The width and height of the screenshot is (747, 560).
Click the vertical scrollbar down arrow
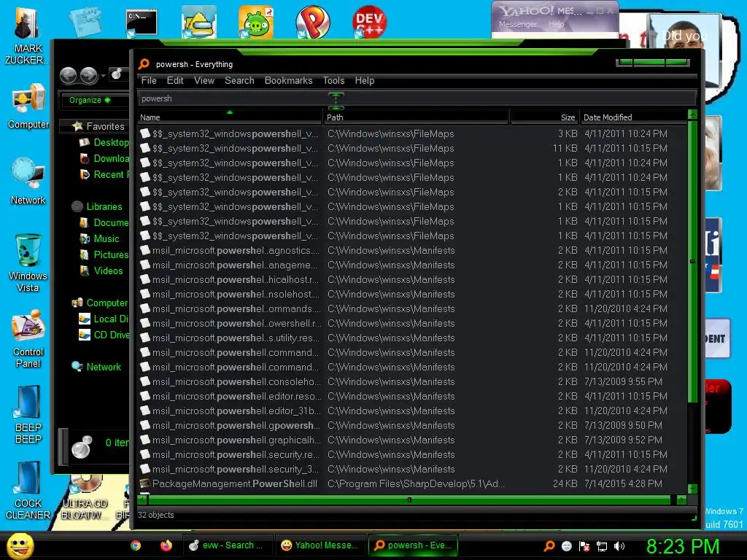[x=693, y=489]
